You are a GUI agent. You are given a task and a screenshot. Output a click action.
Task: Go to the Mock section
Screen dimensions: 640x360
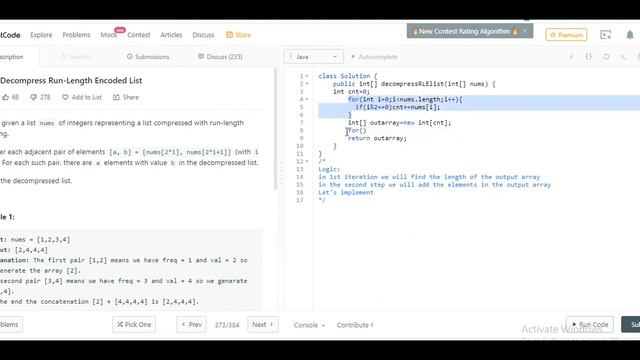point(109,35)
